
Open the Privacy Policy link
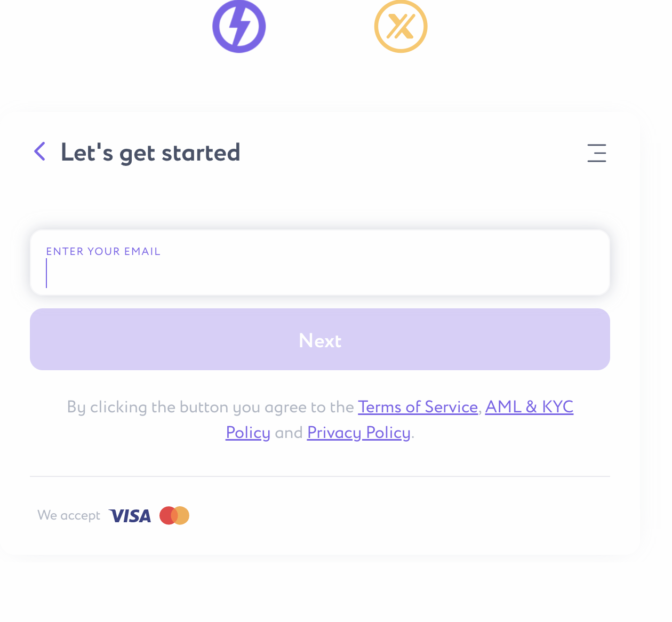(x=358, y=433)
